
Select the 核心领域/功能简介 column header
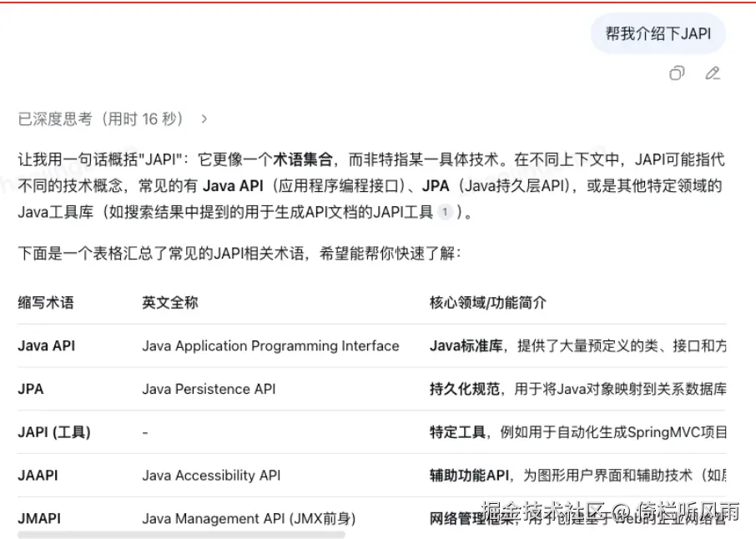(488, 303)
